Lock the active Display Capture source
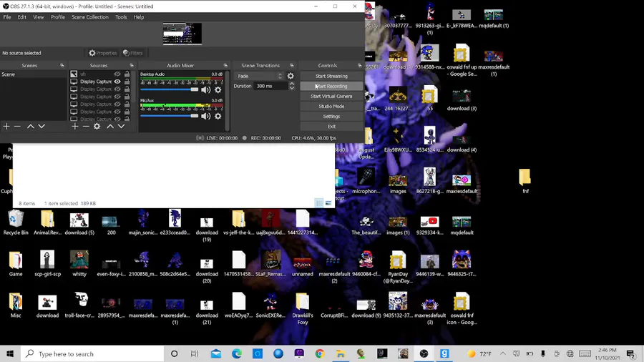644x362 pixels. click(x=127, y=82)
